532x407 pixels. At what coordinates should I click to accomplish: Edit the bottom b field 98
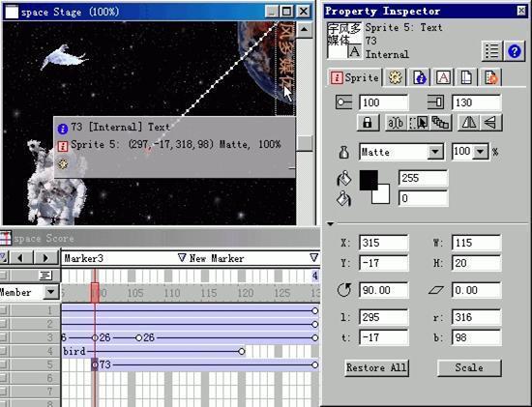point(476,337)
